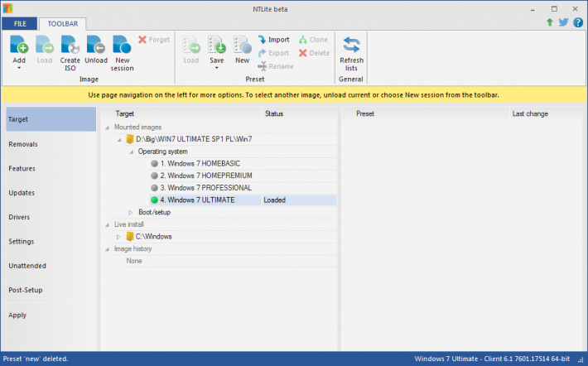Rename the preset
Image resolution: width=588 pixels, height=366 pixels.
point(276,66)
